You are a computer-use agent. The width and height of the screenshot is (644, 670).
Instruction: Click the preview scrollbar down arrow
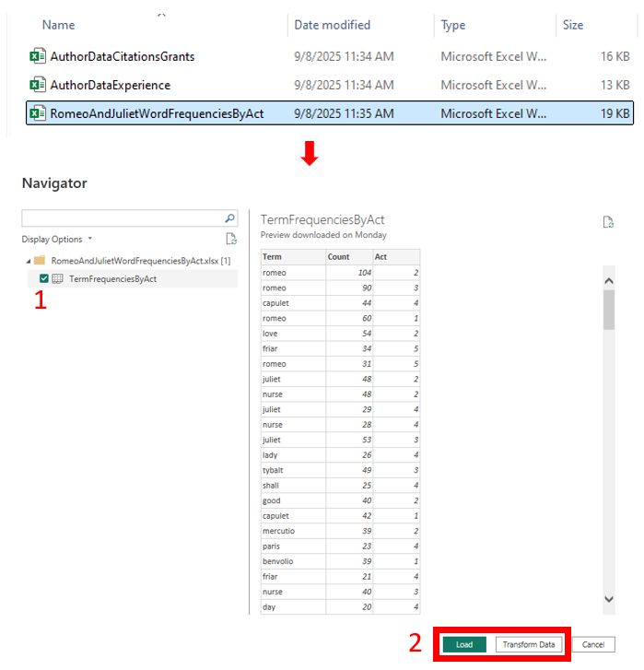coord(609,599)
